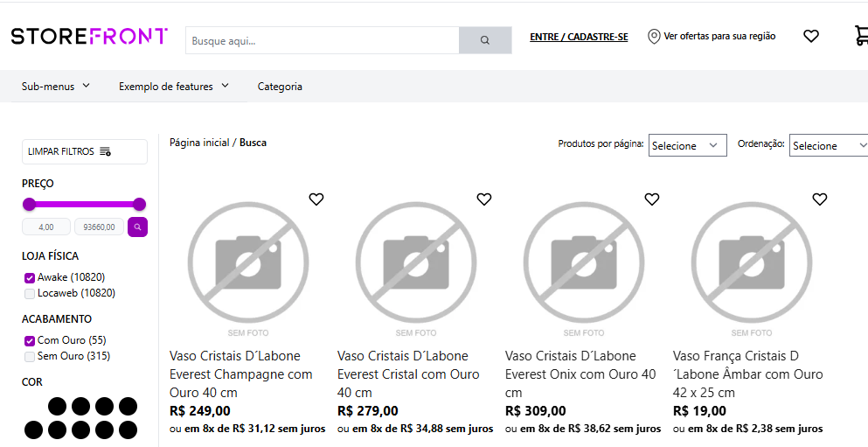868x447 pixels.
Task: Check the Locaweb store checkbox
Action: point(30,294)
